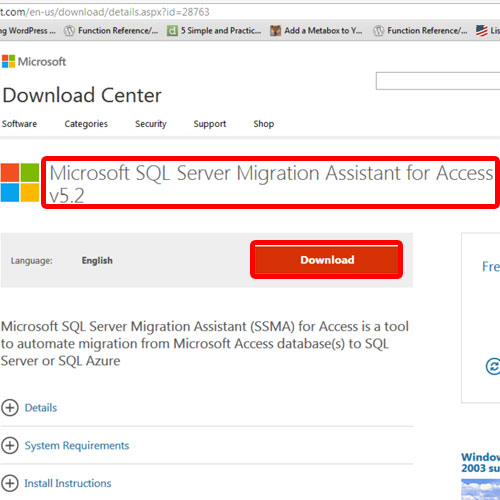500x500 pixels.
Task: Click the Install Instructions link text
Action: (x=68, y=483)
